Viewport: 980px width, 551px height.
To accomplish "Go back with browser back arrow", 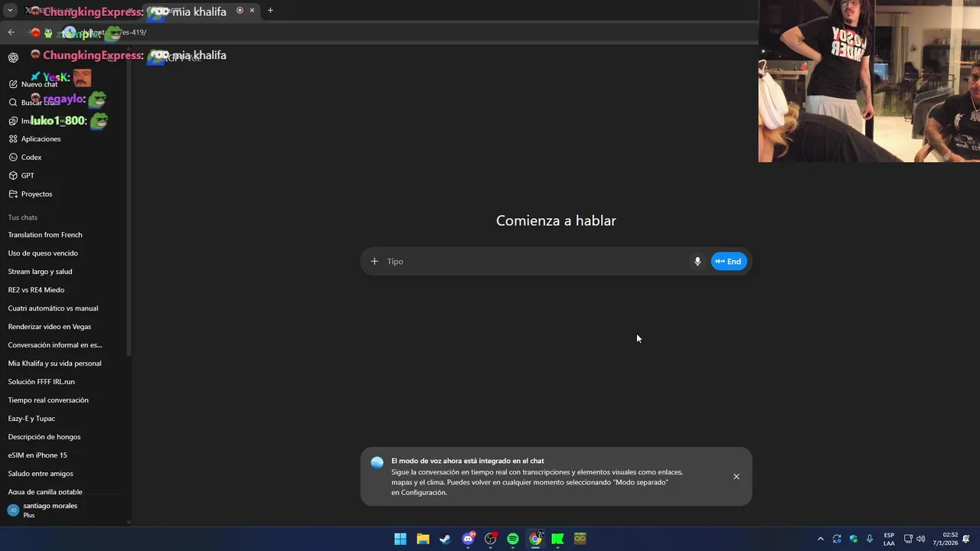I will (x=11, y=32).
